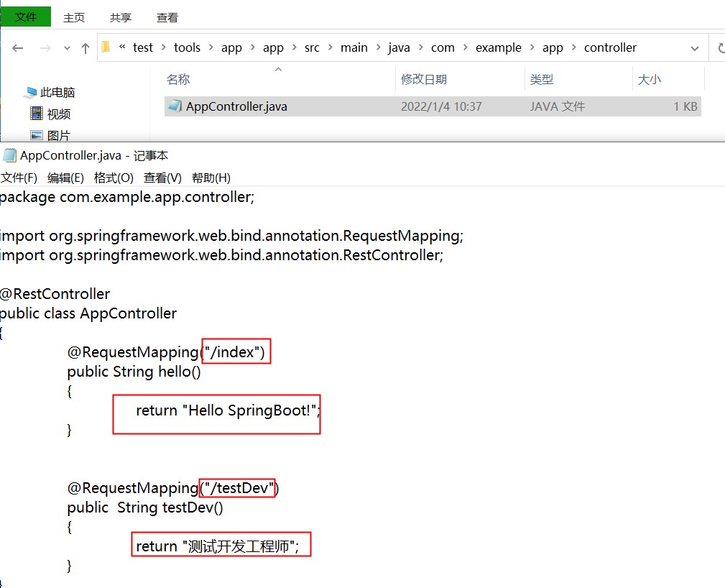Viewport: 725px width, 588px height.
Task: Click 'return "测试开发工程师";' line
Action: pyautogui.click(x=217, y=546)
